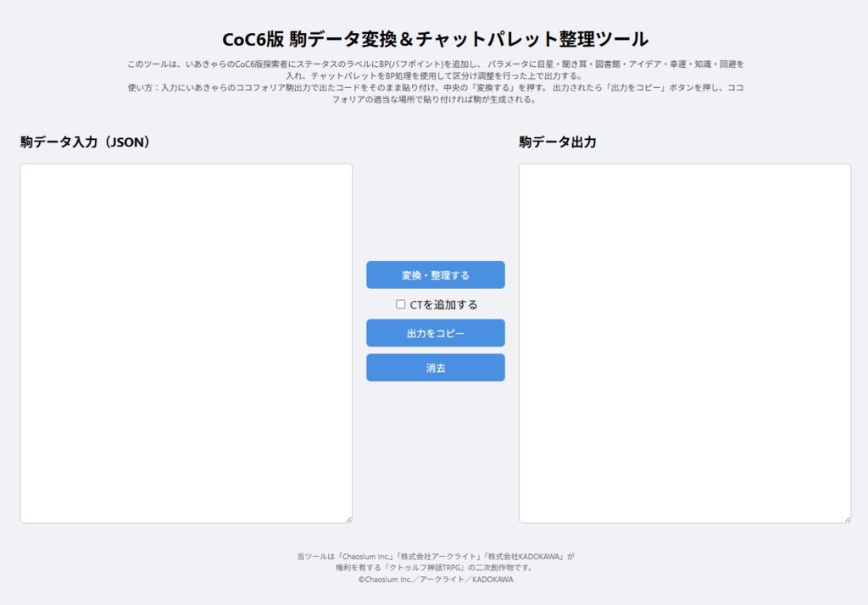Click the ©Chaosium Inc.／アークライト／KADOKAWA footer line
Screen dimensions: 868x605
click(435, 580)
